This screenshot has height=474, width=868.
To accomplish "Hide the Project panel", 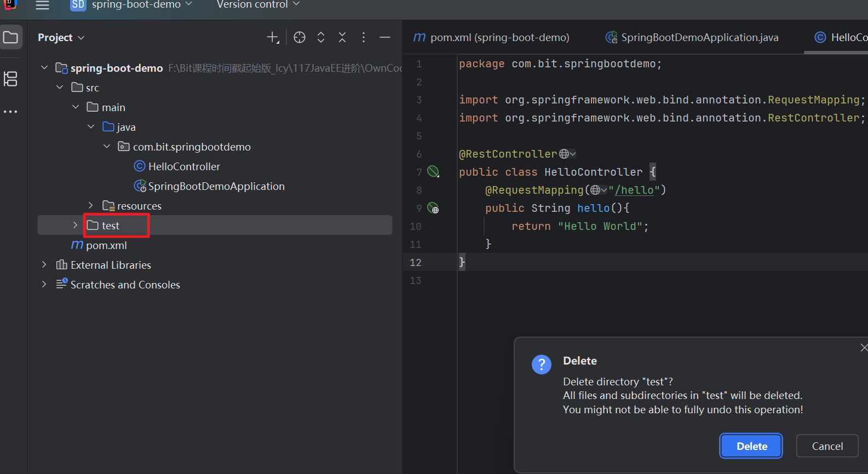I will [x=385, y=37].
